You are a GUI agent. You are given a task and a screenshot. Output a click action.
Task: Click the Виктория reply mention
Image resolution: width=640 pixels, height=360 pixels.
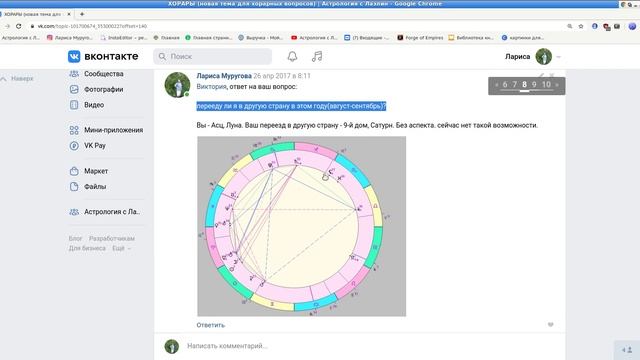pyautogui.click(x=211, y=87)
